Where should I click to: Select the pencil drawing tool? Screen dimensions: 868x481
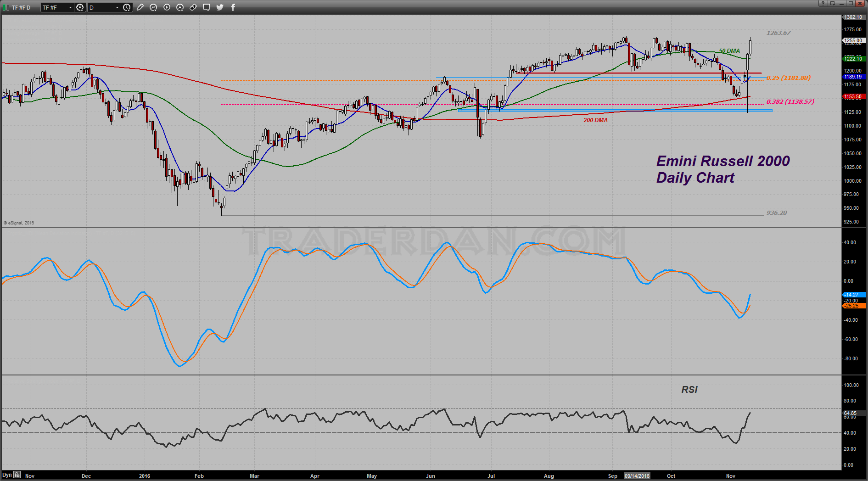[140, 7]
